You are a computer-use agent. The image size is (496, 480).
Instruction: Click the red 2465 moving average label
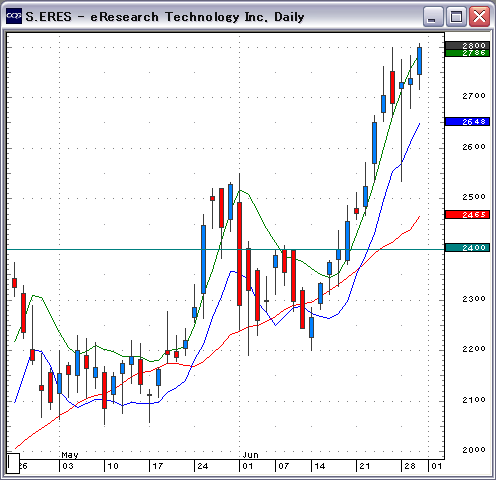point(467,214)
